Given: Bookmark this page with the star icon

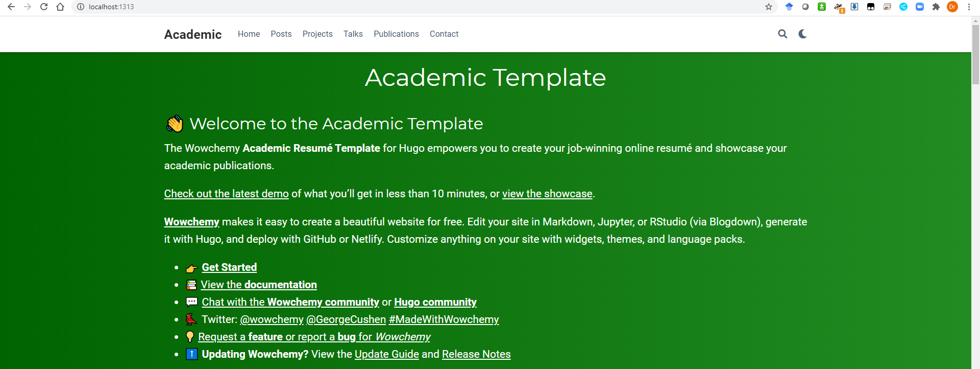Looking at the screenshot, I should click(x=769, y=7).
